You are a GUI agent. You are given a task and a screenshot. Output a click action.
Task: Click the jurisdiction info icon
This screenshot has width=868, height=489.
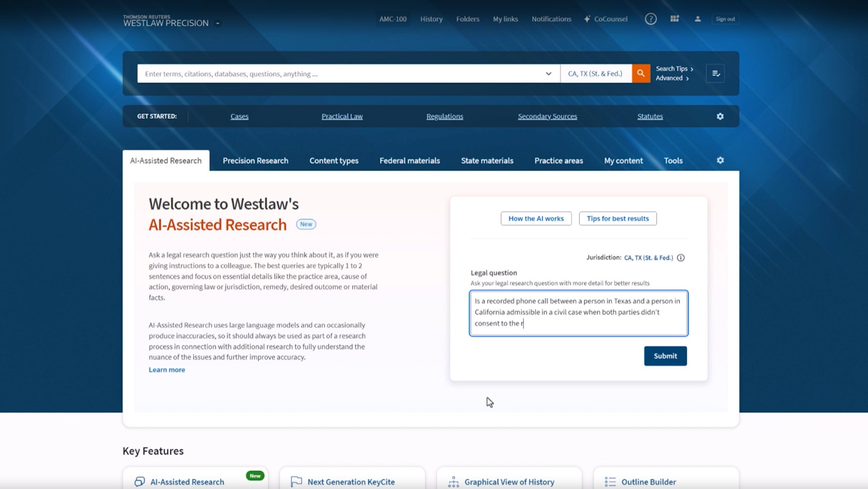point(681,258)
